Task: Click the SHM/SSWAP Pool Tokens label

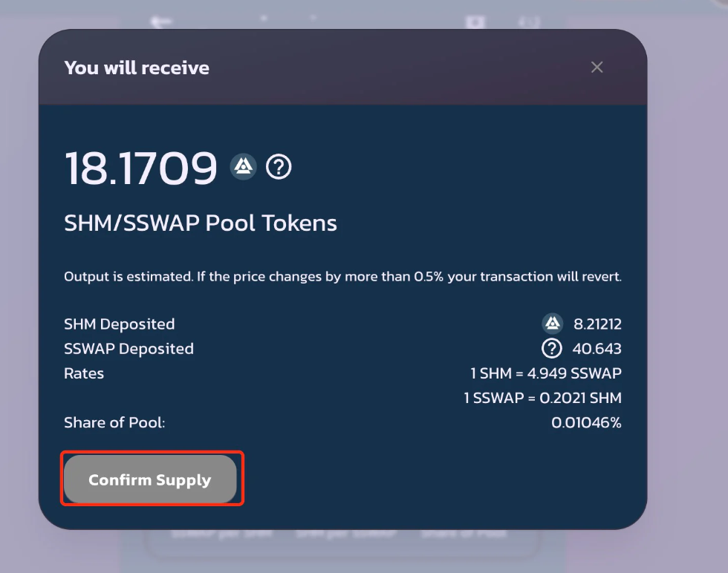Action: coord(201,223)
